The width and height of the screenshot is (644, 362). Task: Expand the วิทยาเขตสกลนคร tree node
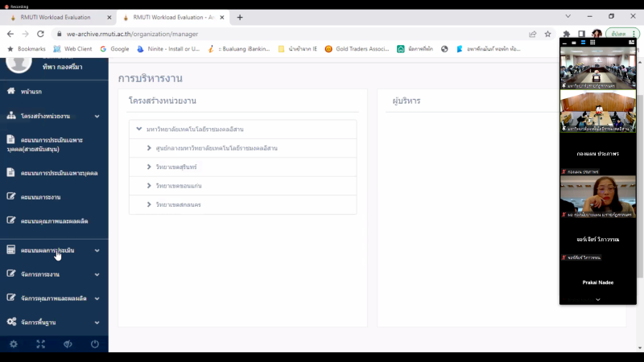pos(149,204)
